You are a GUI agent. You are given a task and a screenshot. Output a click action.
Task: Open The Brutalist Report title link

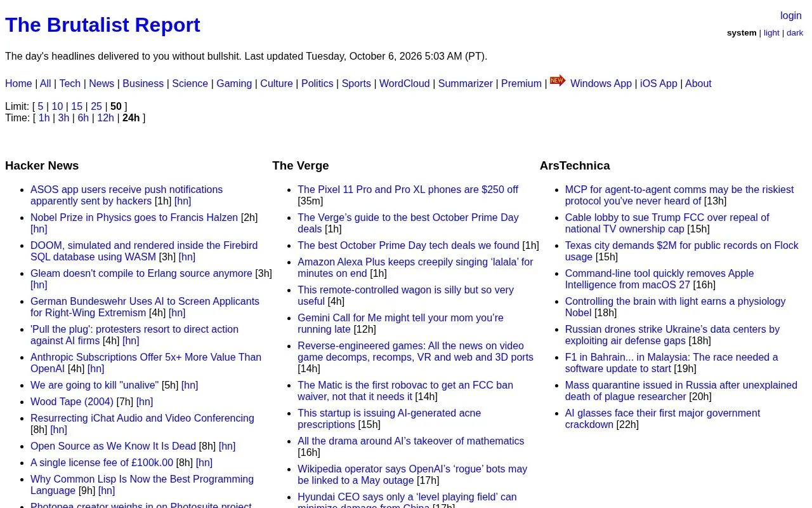[x=103, y=25]
